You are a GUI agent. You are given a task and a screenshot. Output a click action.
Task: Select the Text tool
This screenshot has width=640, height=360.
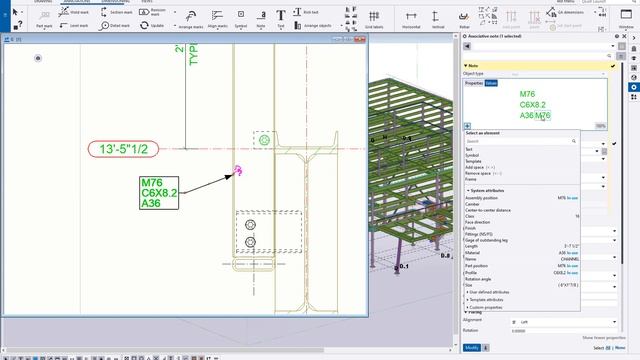[x=281, y=19]
